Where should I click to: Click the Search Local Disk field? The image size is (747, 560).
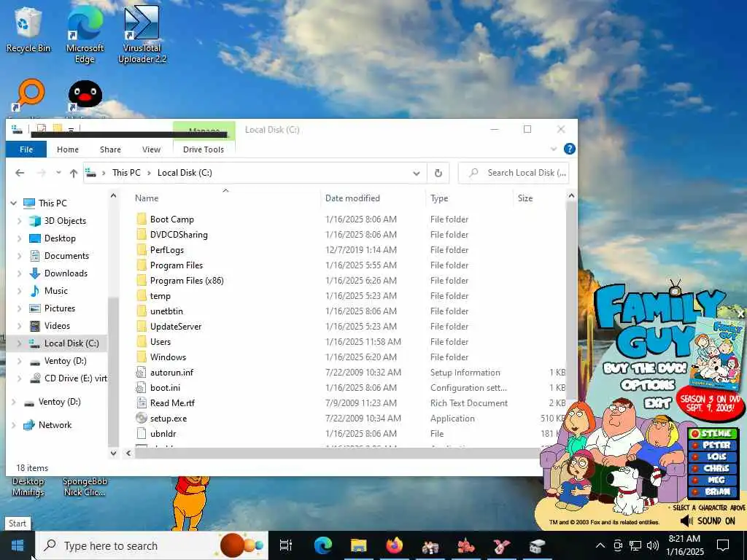[x=514, y=173]
